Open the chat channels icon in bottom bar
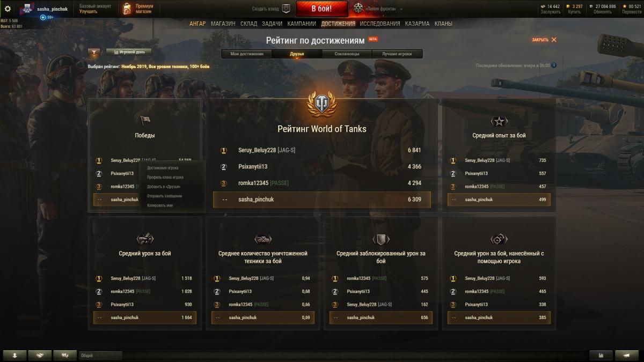The height and width of the screenshot is (362, 644). tap(65, 355)
